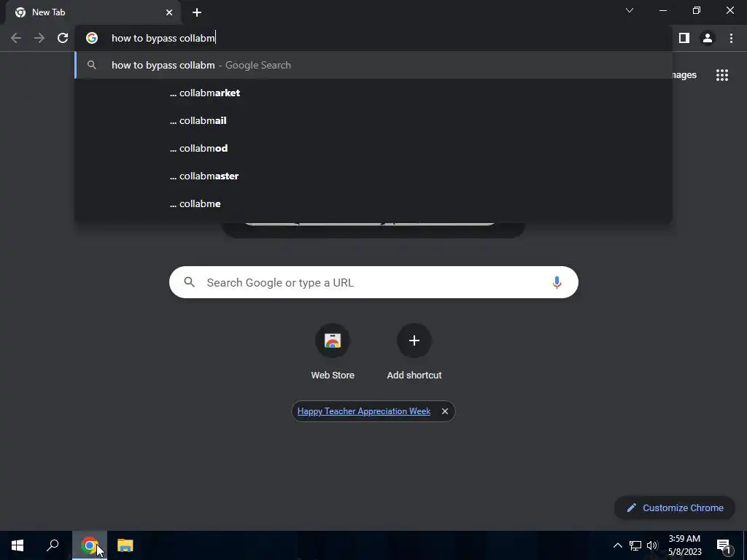The image size is (747, 560).
Task: Dismiss the Teacher Appreciation Week chip
Action: coord(444,411)
